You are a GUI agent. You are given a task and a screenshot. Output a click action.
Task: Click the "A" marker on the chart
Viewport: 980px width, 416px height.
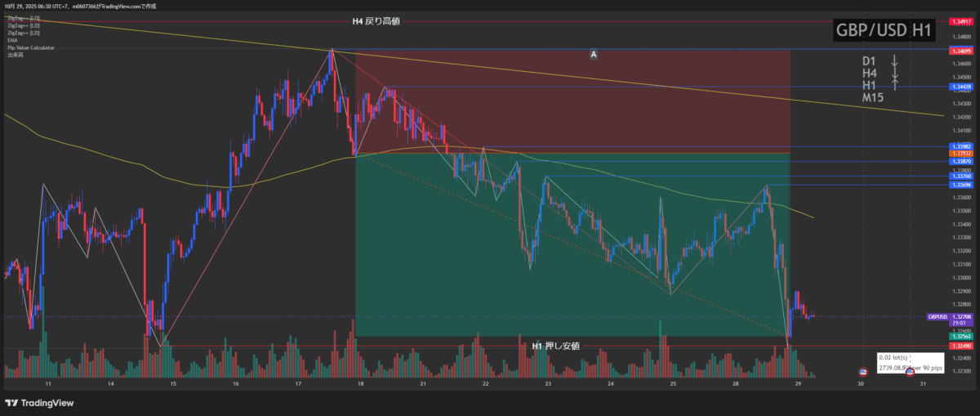(x=594, y=54)
